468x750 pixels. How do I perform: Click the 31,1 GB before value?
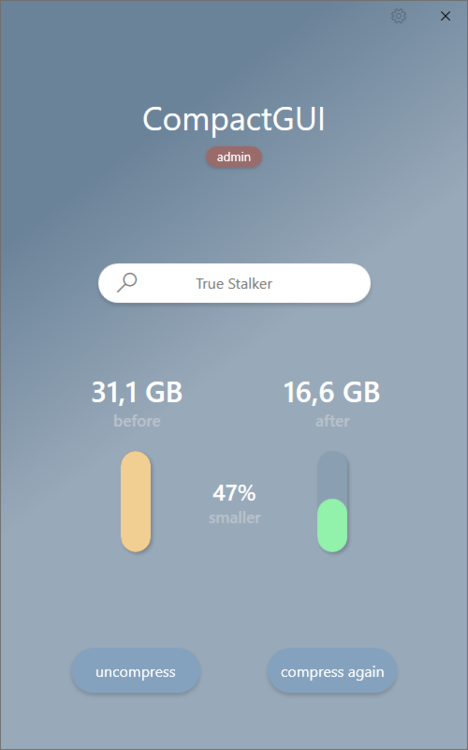pos(137,392)
